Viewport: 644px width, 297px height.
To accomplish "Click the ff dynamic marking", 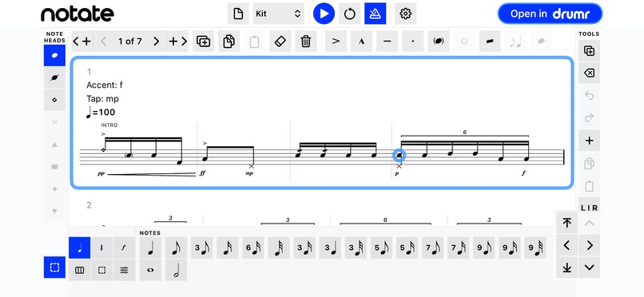I will click(x=202, y=173).
